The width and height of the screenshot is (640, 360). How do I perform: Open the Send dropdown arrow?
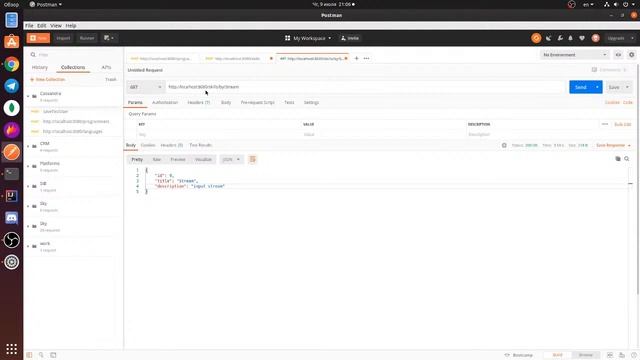[x=597, y=87]
